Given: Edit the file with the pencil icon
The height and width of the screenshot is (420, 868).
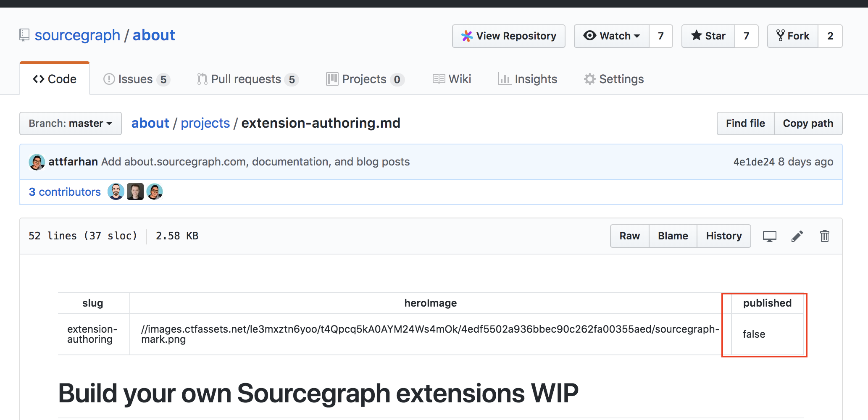Looking at the screenshot, I should pyautogui.click(x=797, y=236).
